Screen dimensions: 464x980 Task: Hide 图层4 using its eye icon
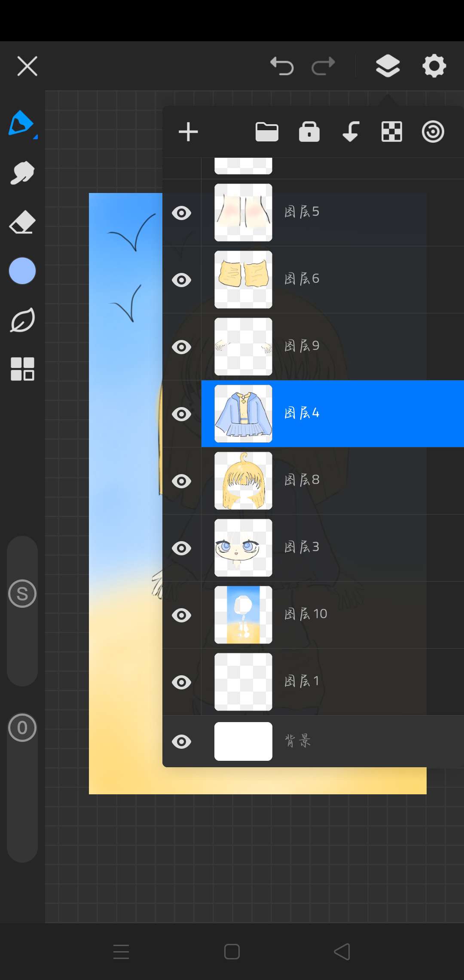182,414
